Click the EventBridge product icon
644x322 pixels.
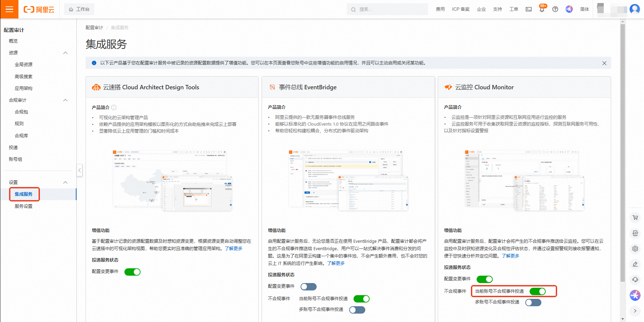click(x=272, y=87)
